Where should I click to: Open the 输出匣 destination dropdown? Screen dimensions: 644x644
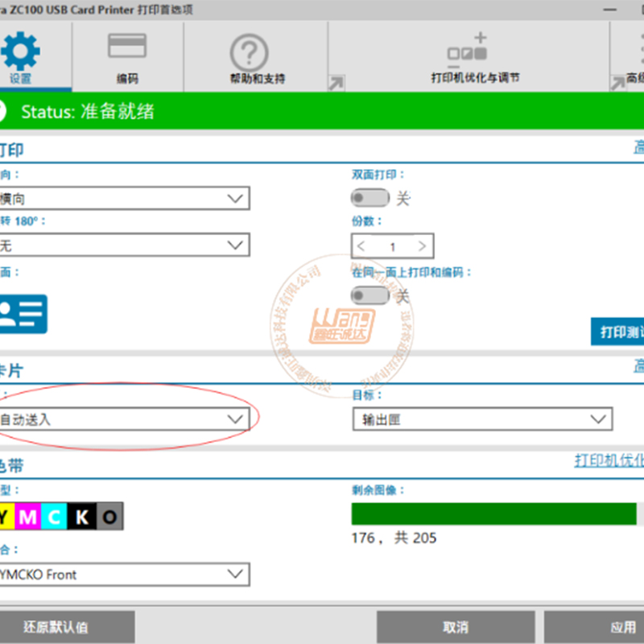pos(482,419)
